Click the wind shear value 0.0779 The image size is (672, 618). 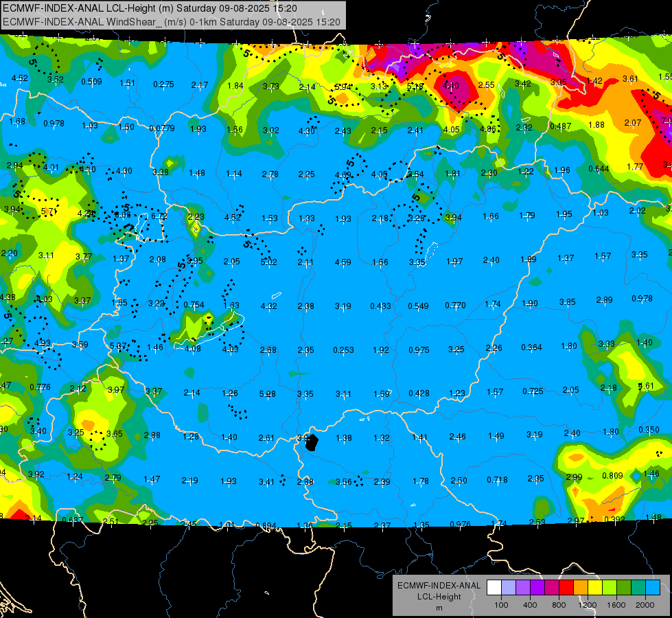click(x=161, y=128)
